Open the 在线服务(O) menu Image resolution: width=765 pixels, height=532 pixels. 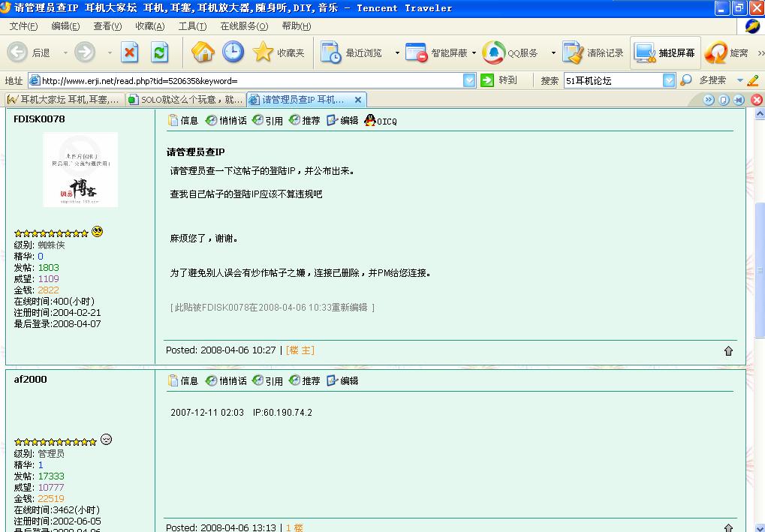coord(244,26)
